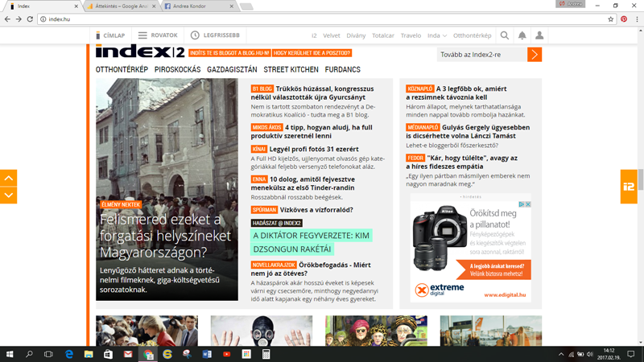This screenshot has height=362, width=644.
Task: Open the Pinterest extension icon
Action: [624, 19]
